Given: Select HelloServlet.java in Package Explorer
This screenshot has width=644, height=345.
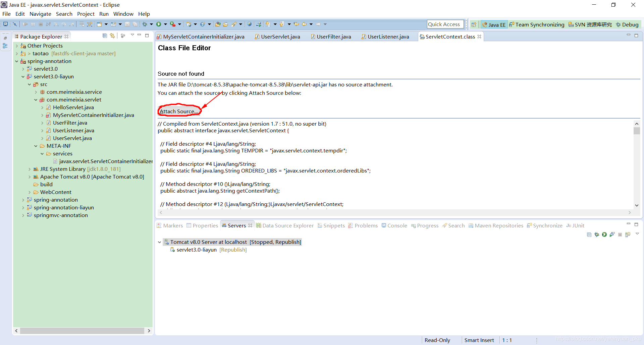Looking at the screenshot, I should coord(73,108).
